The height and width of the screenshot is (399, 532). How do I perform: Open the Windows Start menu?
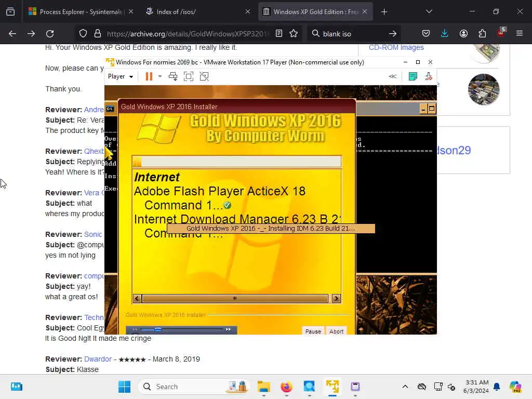coord(124,387)
